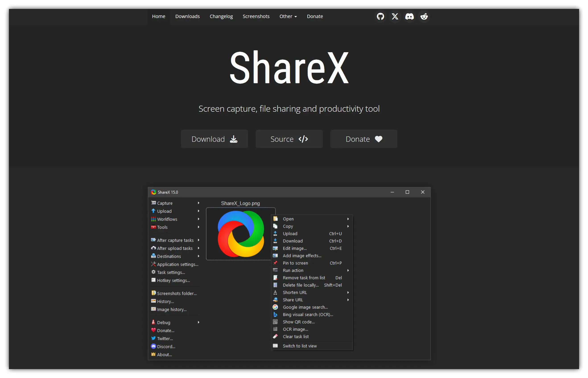Viewport: 588px width, 378px height.
Task: Click the Google image search icon
Action: pos(275,307)
